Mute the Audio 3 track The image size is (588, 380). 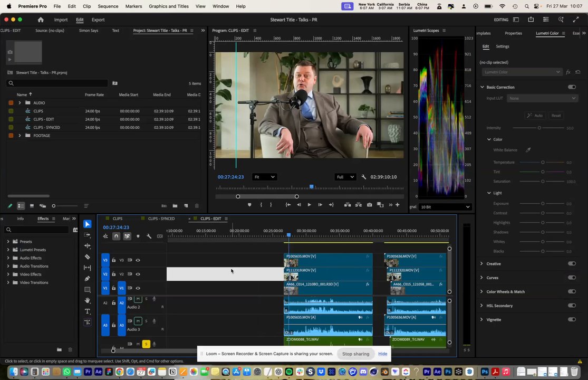pos(138,321)
